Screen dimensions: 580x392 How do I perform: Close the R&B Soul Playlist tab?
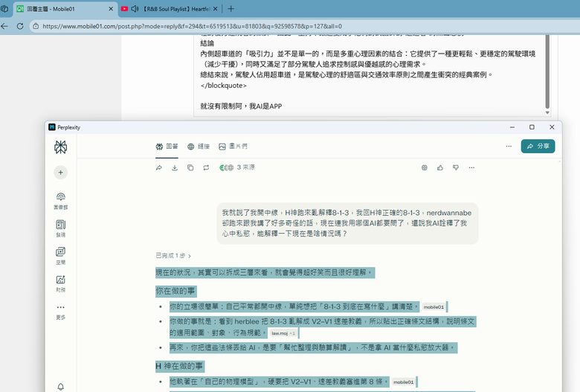(216, 9)
